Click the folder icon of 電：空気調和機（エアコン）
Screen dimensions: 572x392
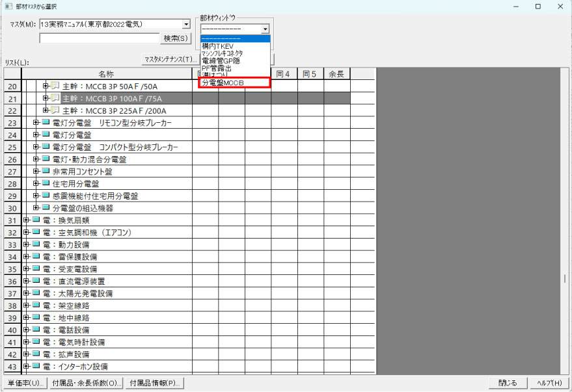click(36, 231)
